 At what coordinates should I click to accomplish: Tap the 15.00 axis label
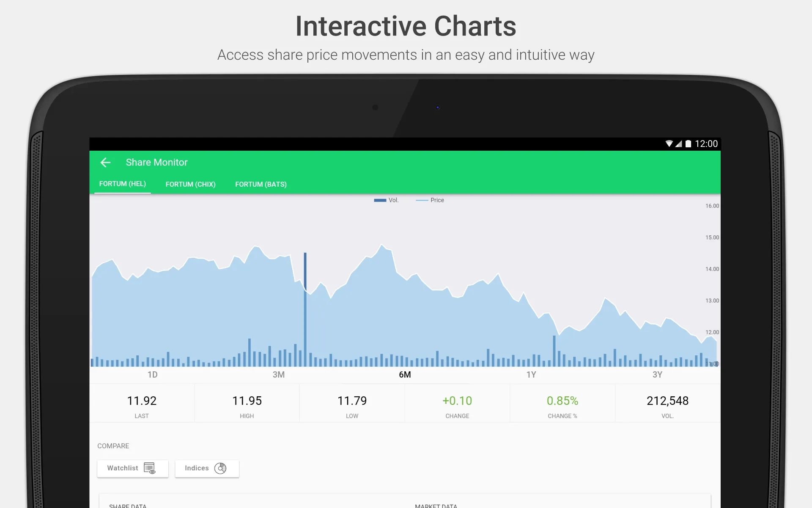[x=712, y=237]
